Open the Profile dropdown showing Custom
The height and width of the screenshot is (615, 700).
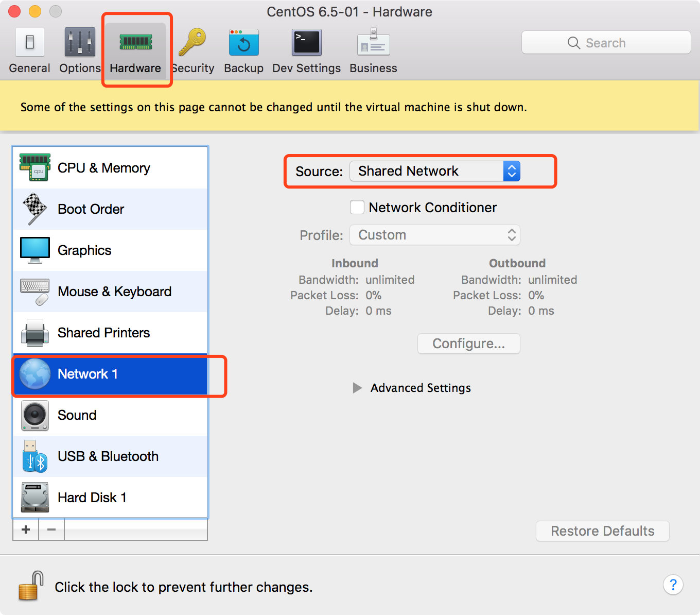click(x=435, y=235)
